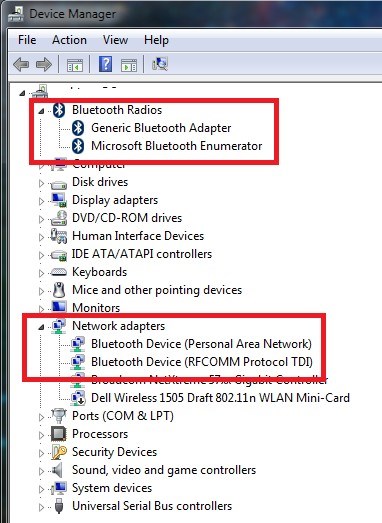Select Microsoft Bluetooth Enumerator entry
The height and width of the screenshot is (523, 382).
[176, 146]
